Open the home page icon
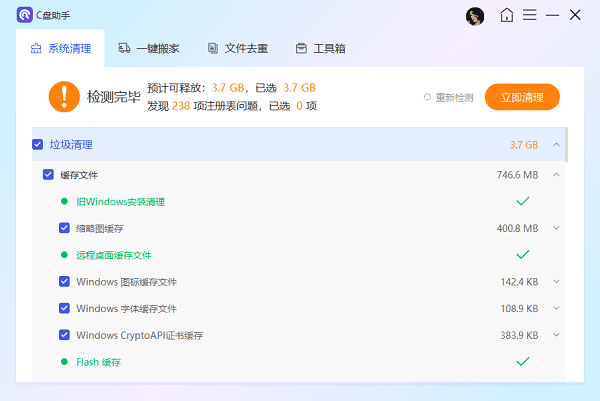The width and height of the screenshot is (600, 401). tap(507, 15)
